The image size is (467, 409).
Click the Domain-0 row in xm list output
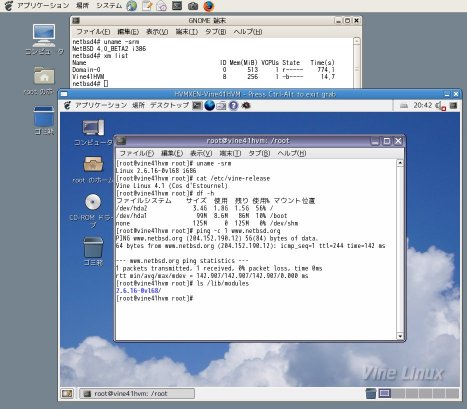[203, 70]
